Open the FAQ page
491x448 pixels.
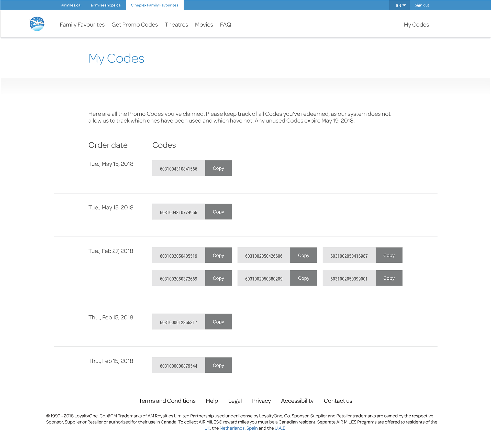tap(225, 25)
